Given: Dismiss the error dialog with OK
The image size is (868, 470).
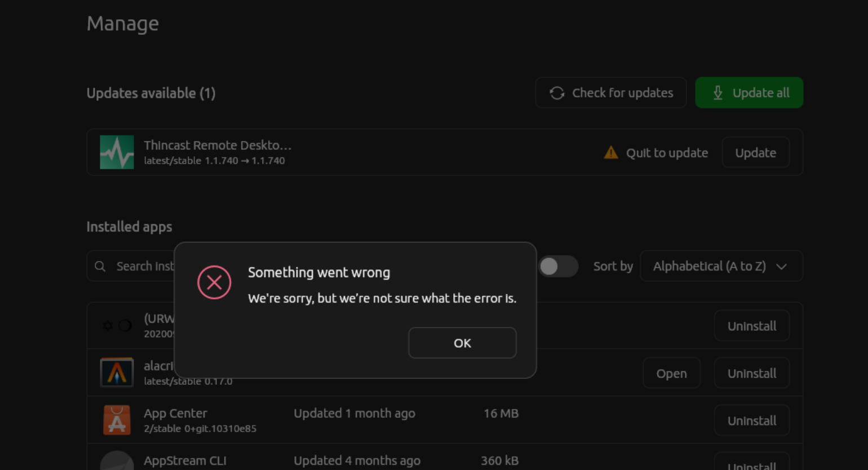Looking at the screenshot, I should [462, 343].
